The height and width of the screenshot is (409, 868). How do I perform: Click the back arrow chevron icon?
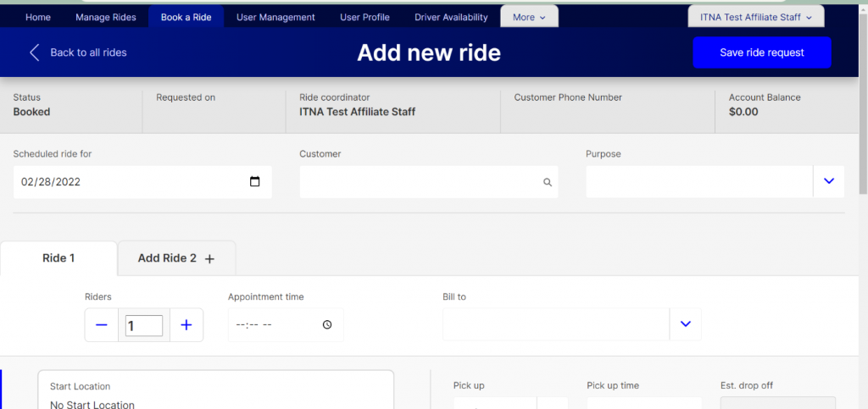point(35,53)
